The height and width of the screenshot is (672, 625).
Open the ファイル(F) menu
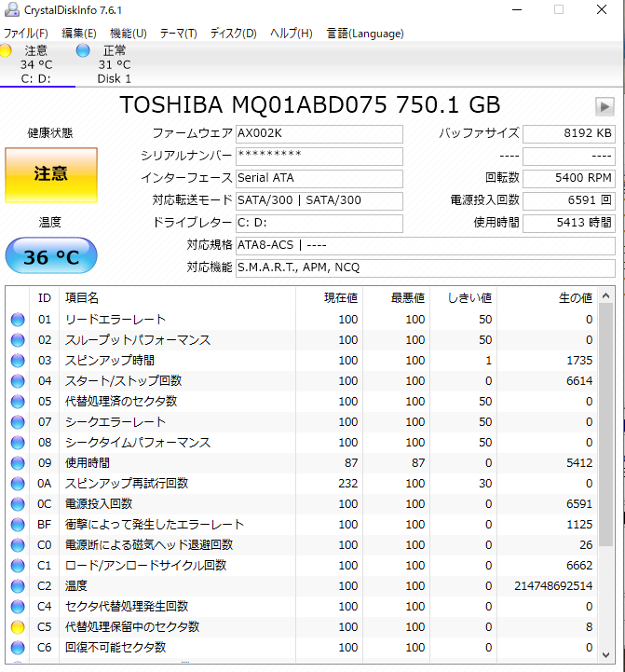coord(26,34)
